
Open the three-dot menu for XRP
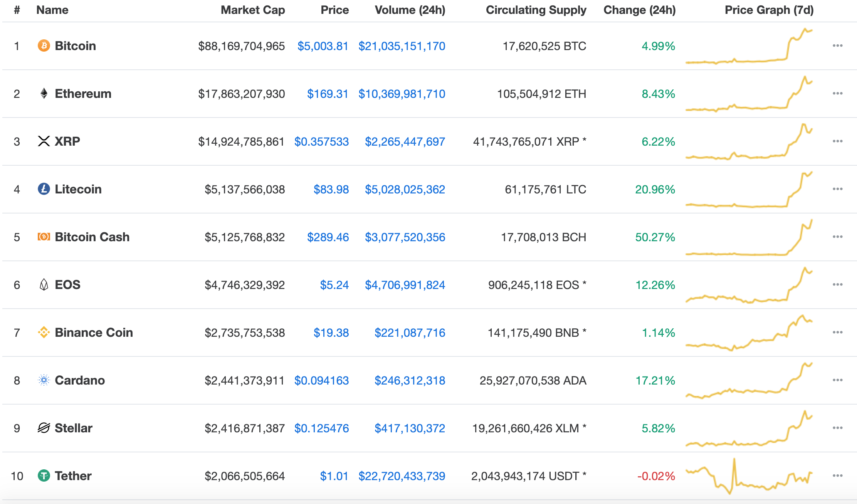(x=837, y=141)
